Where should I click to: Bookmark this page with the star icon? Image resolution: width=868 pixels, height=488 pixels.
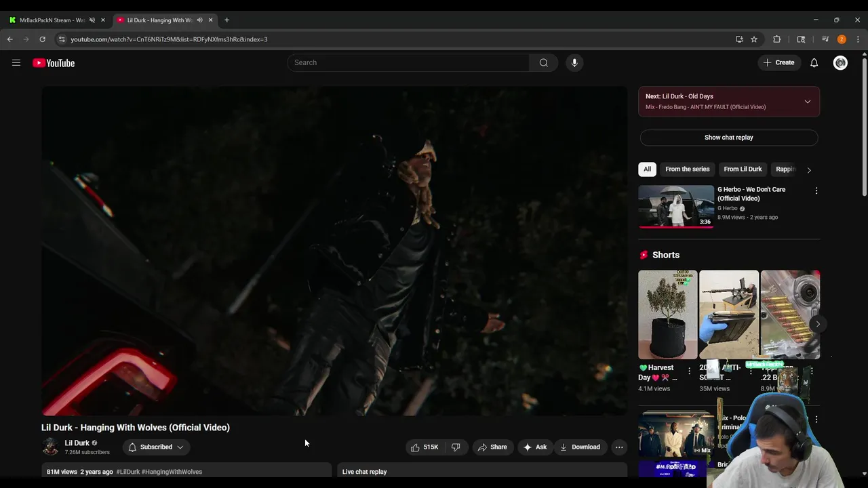pos(753,39)
